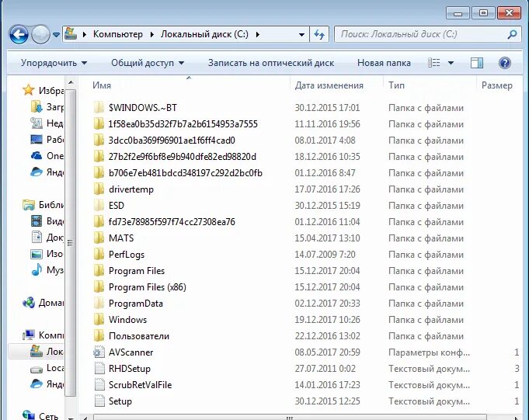Open Desktop item in Favorites sidebar
The height and width of the screenshot is (420, 529).
click(47, 139)
